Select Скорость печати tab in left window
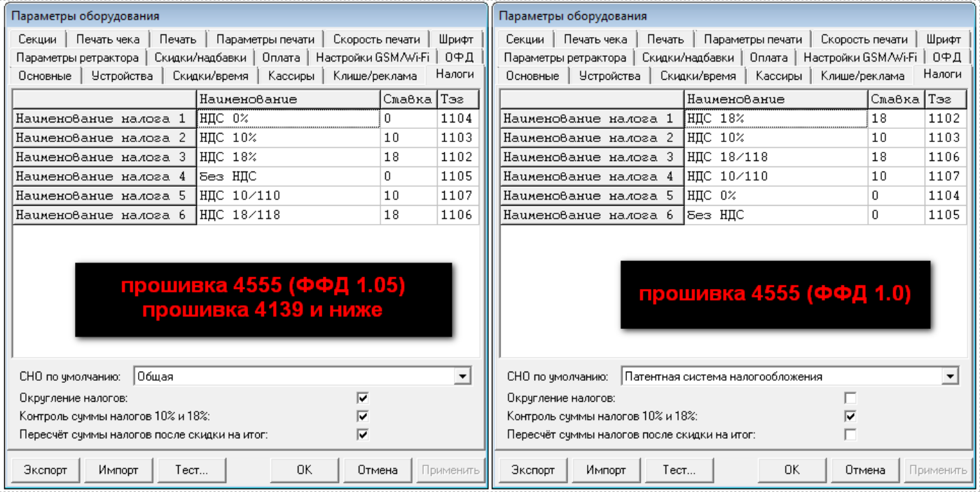Screen dimensions: 980x492 pos(376,39)
